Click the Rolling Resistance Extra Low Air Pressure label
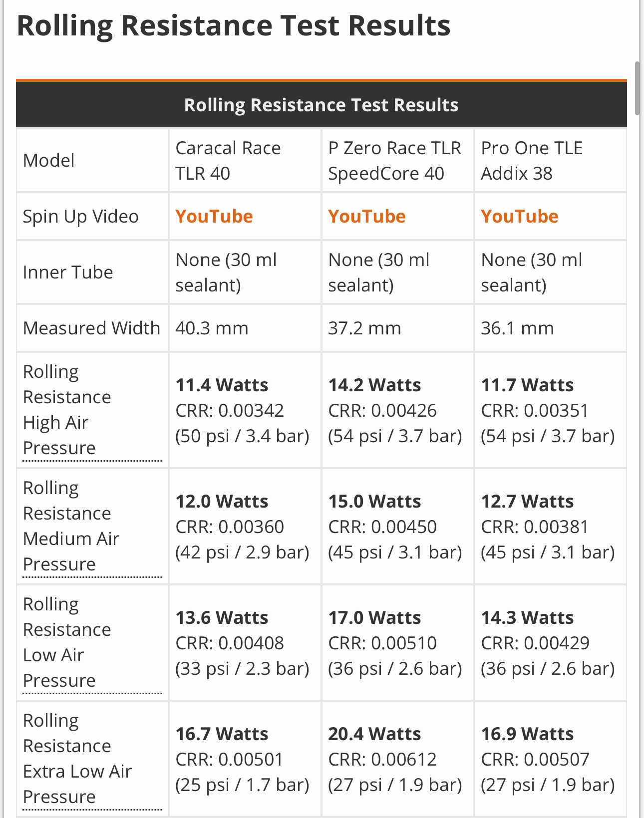This screenshot has height=818, width=644. 77,759
